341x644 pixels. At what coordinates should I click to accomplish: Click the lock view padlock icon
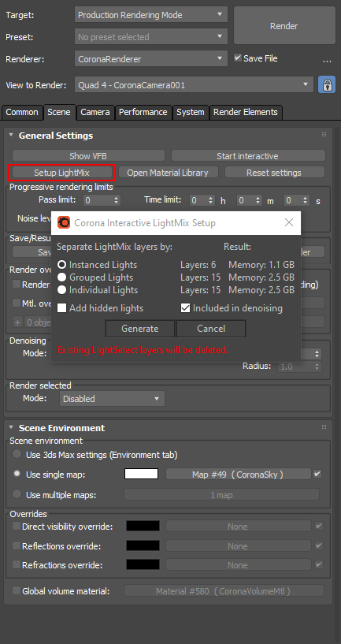(x=327, y=85)
